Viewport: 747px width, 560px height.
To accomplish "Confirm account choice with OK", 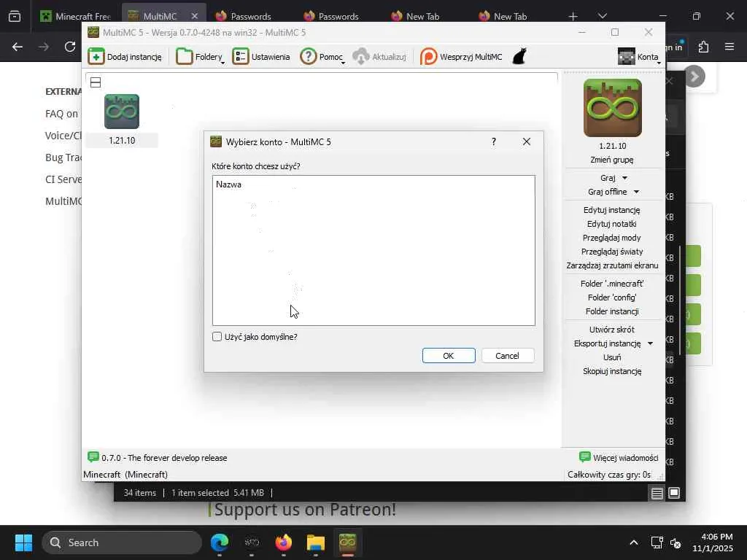I will pyautogui.click(x=449, y=356).
